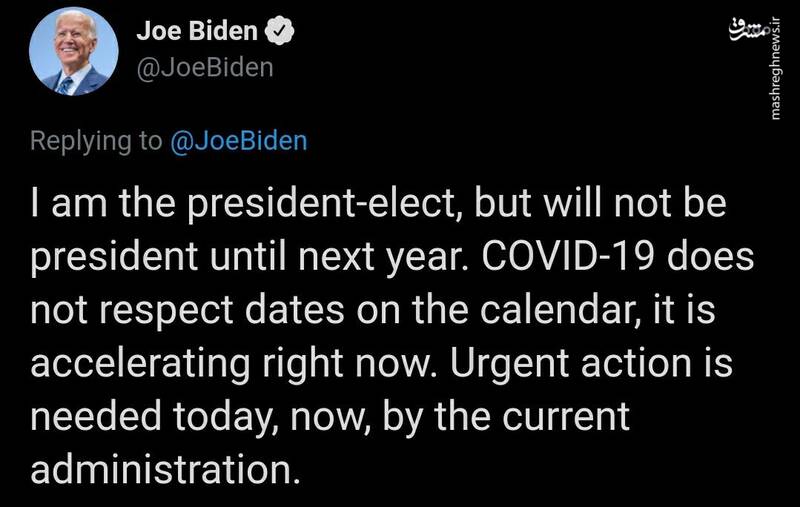
Task: Click the blue verified checkmark badge
Action: click(279, 31)
